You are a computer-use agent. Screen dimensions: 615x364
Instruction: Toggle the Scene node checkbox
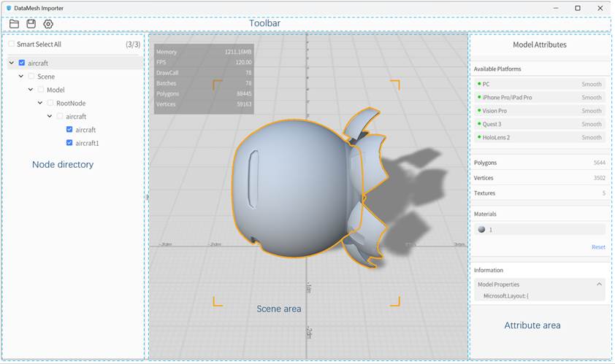click(x=31, y=77)
